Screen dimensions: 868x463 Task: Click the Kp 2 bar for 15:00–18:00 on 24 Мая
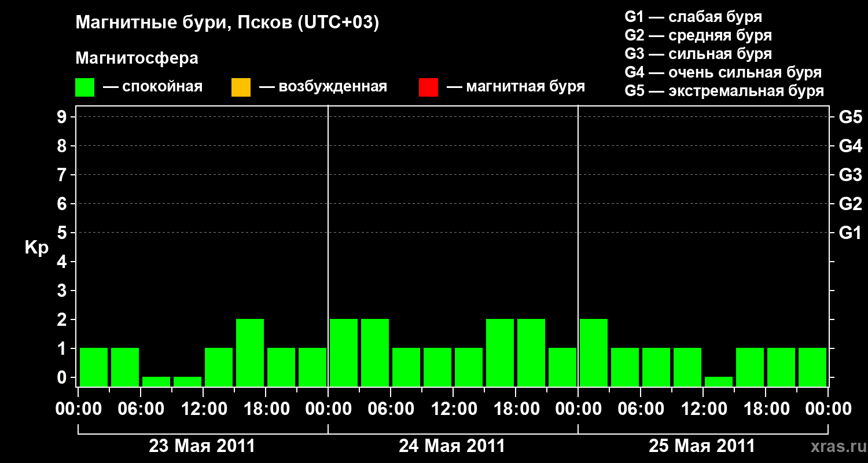[x=500, y=352]
